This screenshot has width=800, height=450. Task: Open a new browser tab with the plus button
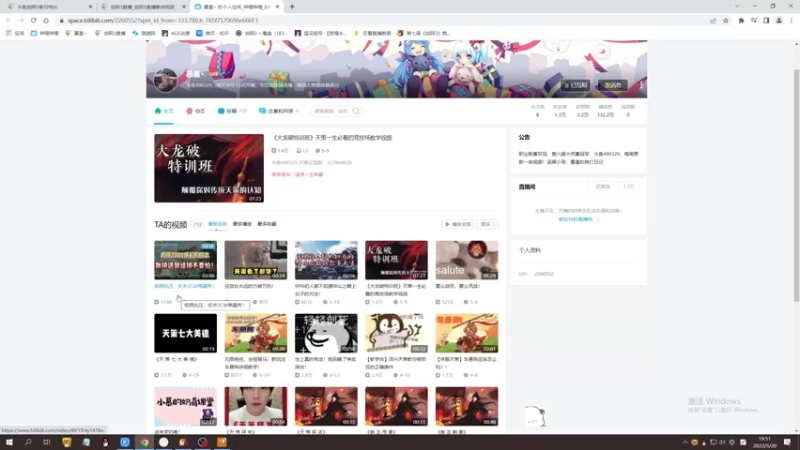click(292, 7)
